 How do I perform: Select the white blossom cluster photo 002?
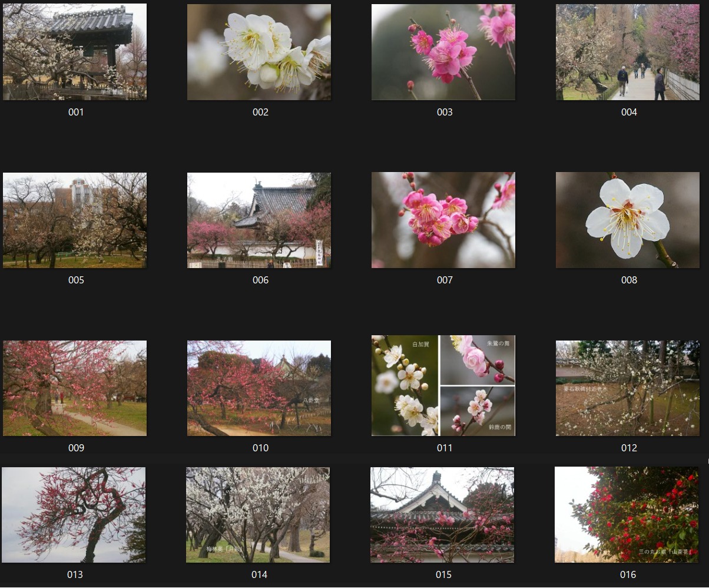tap(259, 52)
